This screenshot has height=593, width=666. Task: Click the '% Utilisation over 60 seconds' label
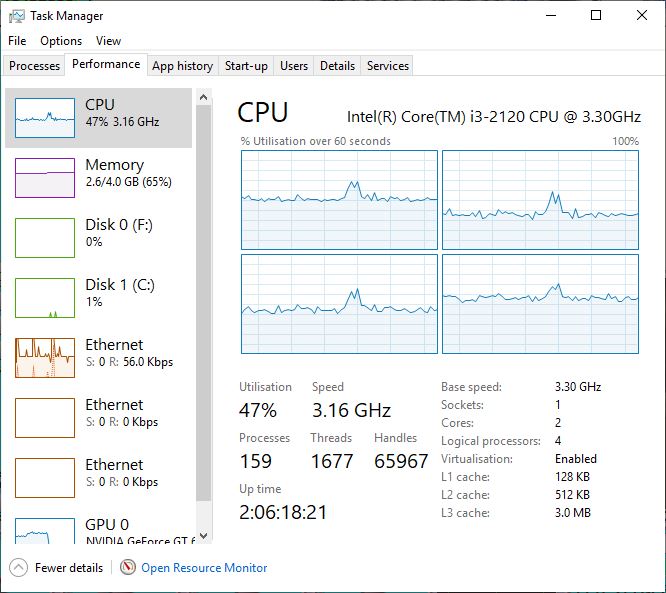(315, 141)
